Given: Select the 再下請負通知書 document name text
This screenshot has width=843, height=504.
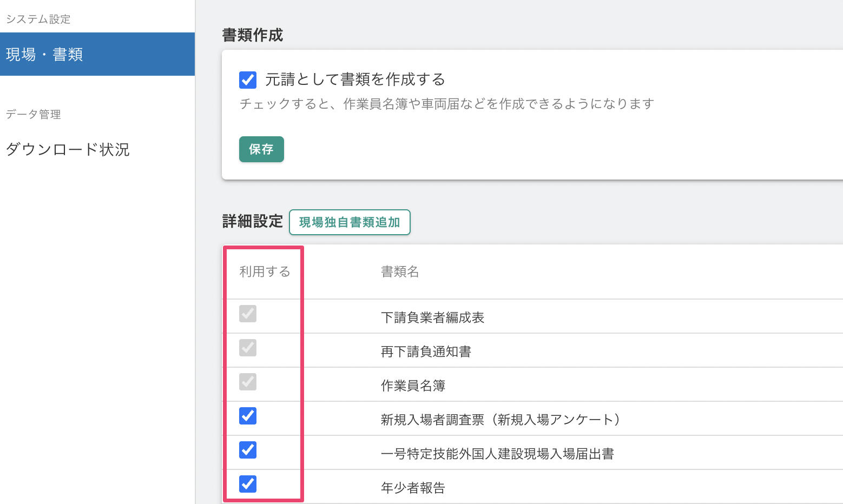Looking at the screenshot, I should (426, 352).
